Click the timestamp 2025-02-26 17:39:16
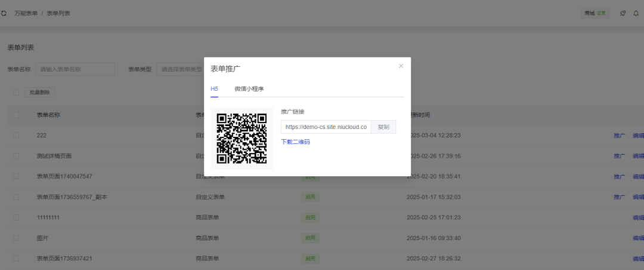644x270 pixels. [x=437, y=156]
